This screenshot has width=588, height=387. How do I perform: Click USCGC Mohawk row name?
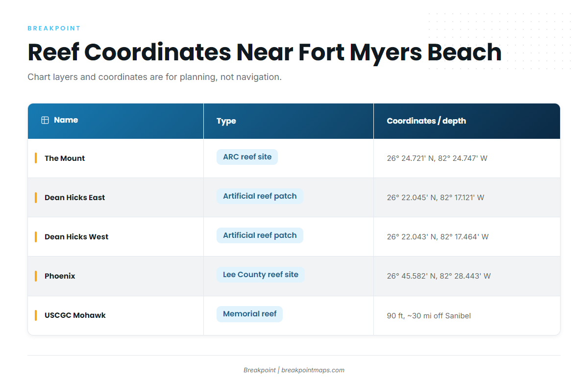75,315
